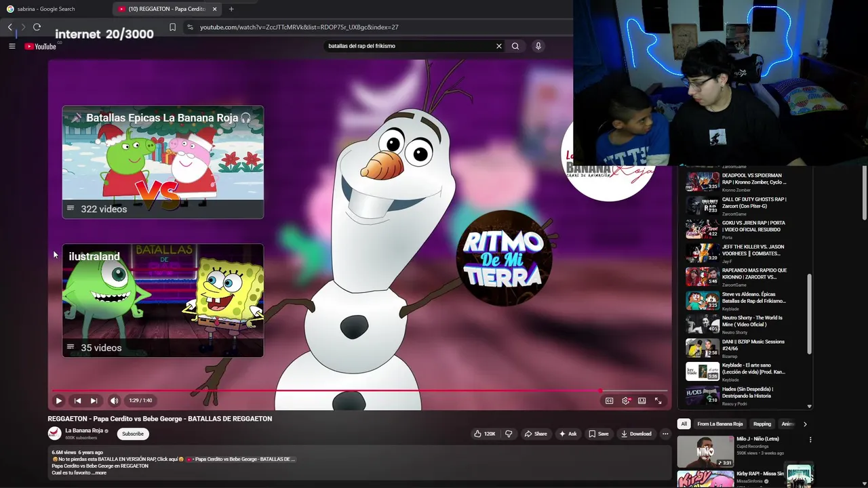Go forward with browser forward arrow
The width and height of the screenshot is (868, 488).
point(22,27)
